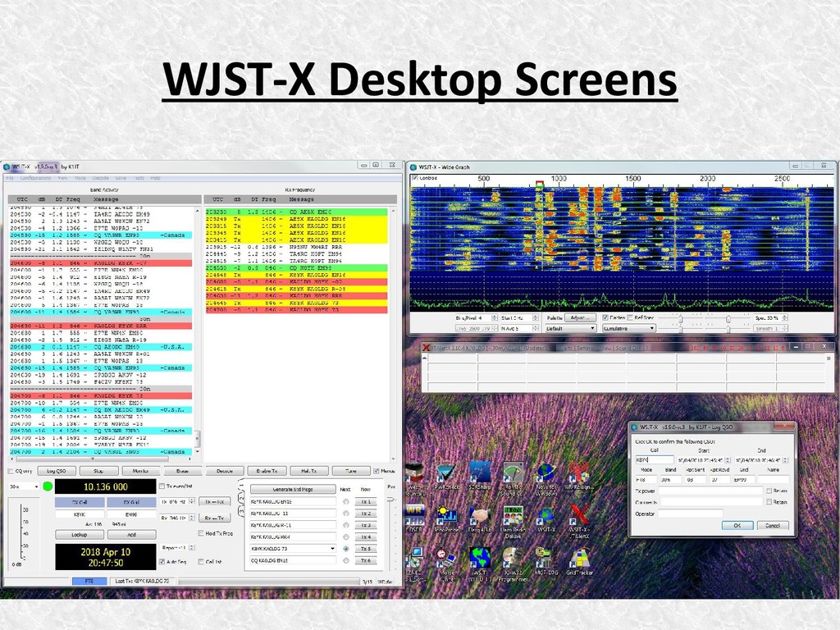Toggle the Auto Seq checkbox
The height and width of the screenshot is (630, 840).
point(162,562)
